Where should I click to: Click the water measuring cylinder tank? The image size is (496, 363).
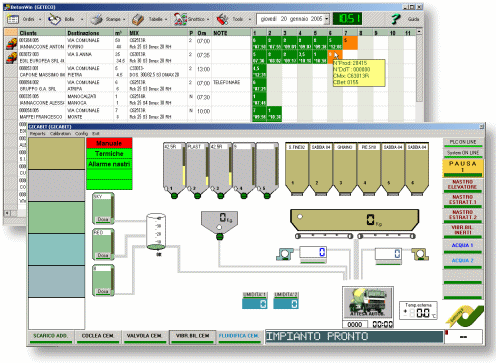pos(156,232)
